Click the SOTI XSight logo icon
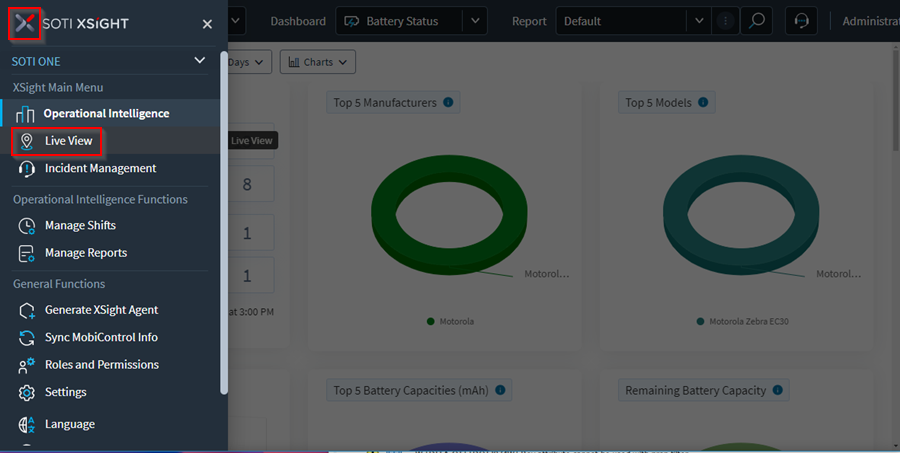The height and width of the screenshot is (453, 900). (25, 24)
